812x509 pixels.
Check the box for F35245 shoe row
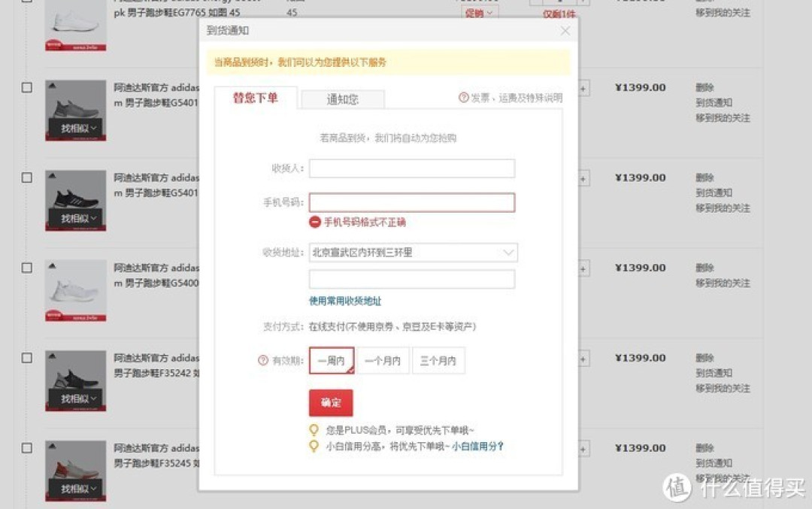coord(27,448)
